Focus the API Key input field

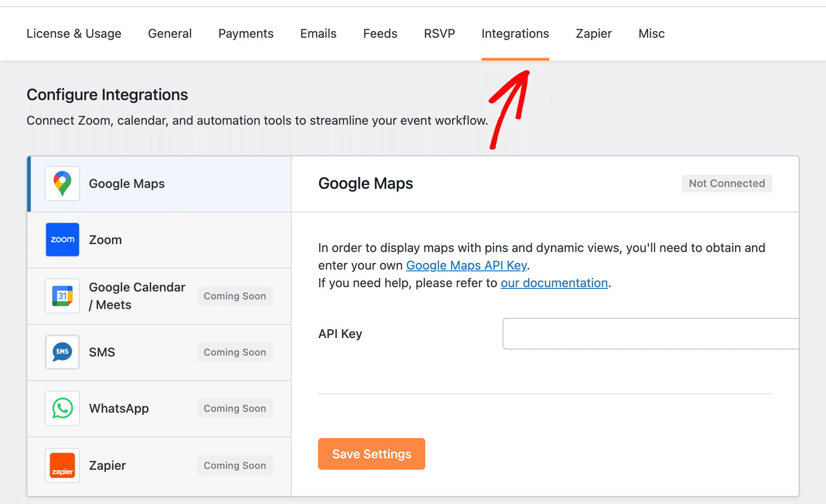pyautogui.click(x=651, y=334)
